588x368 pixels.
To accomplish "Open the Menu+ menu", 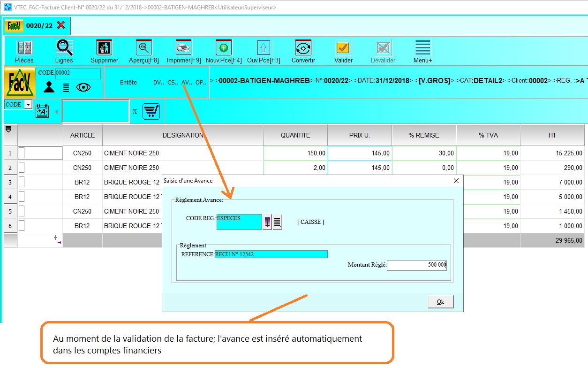I will pyautogui.click(x=422, y=48).
